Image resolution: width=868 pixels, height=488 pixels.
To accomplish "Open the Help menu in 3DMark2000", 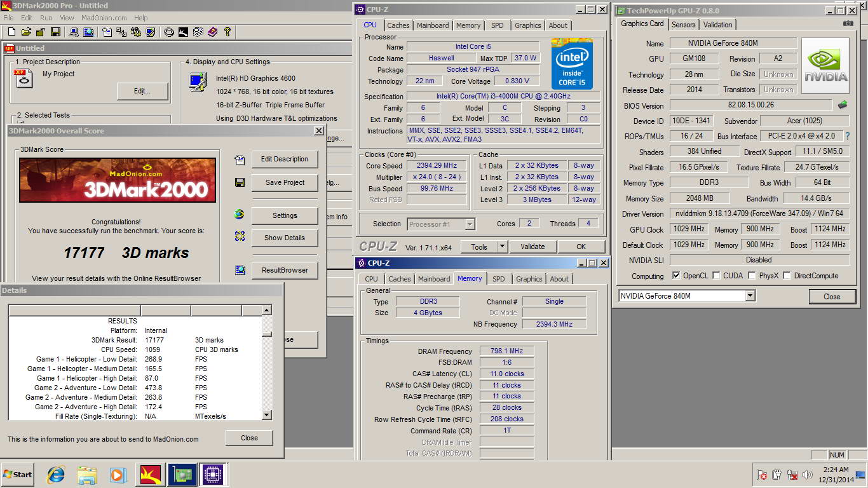I will pos(140,18).
